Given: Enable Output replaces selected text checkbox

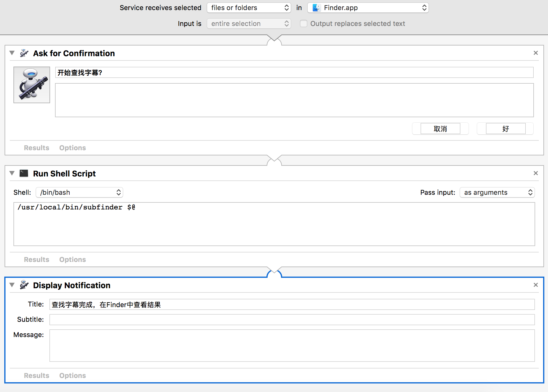Looking at the screenshot, I should [304, 24].
